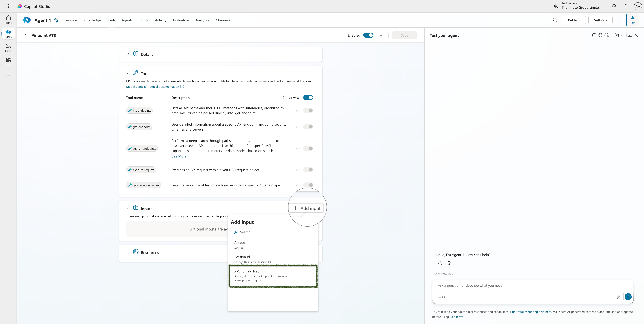The image size is (644, 324).
Task: Click the ask a question message box
Action: pyautogui.click(x=533, y=286)
